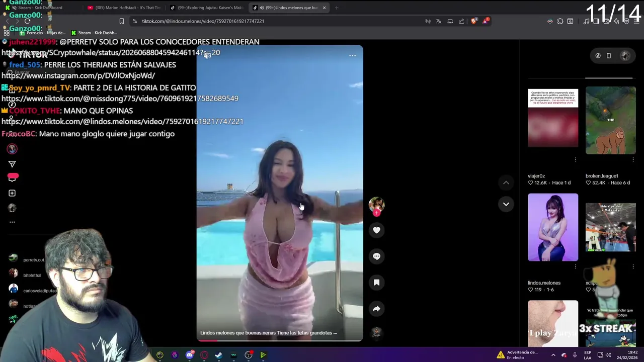Open options menu under viajer0z thumbnail

(x=575, y=160)
